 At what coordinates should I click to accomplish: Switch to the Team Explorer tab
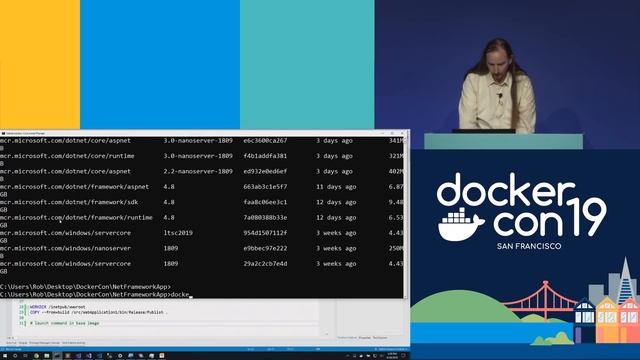click(380, 338)
